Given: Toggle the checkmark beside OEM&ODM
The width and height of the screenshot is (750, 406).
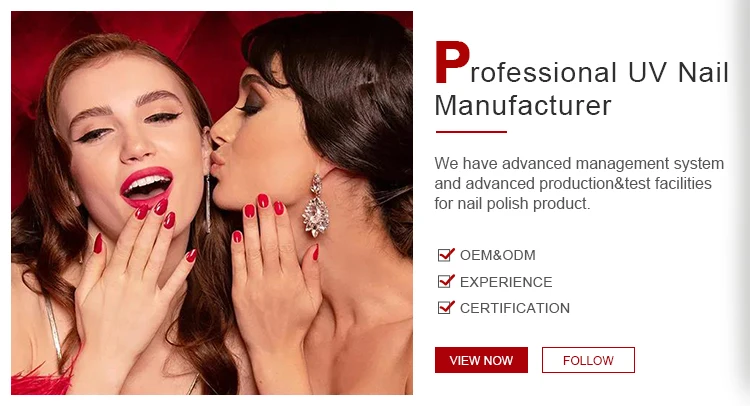Looking at the screenshot, I should (x=446, y=254).
